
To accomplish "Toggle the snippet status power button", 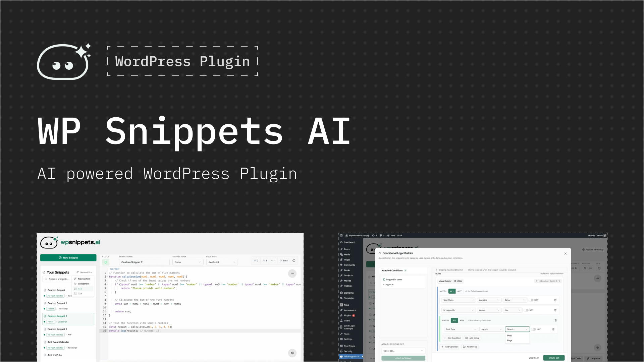I will pyautogui.click(x=106, y=262).
